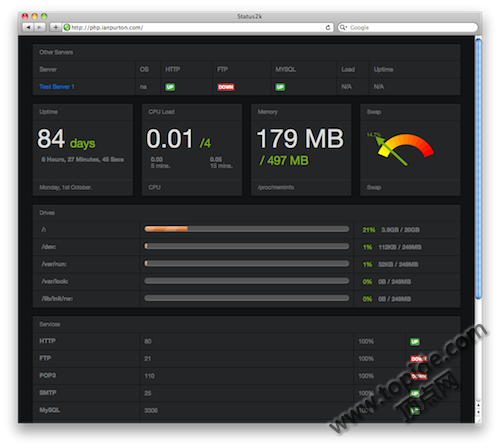This screenshot has height=448, width=500.
Task: Click the /var/lock drive usage bar
Action: coord(247,281)
